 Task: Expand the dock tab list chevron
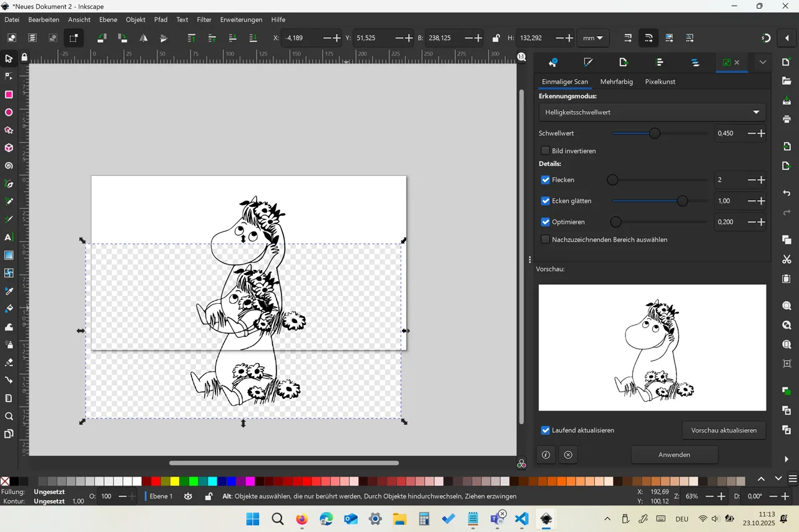[763, 62]
